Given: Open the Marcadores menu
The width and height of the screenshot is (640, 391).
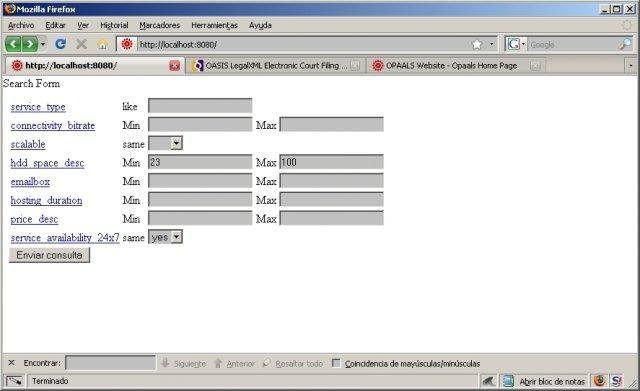Looking at the screenshot, I should point(160,25).
